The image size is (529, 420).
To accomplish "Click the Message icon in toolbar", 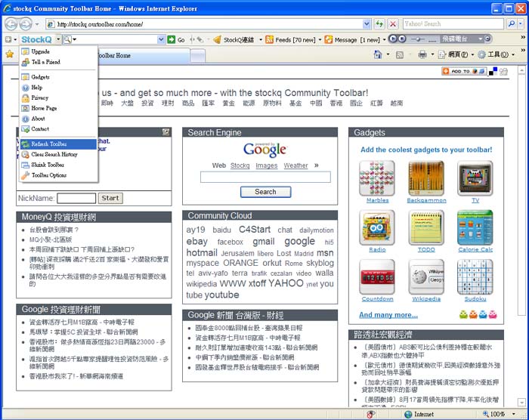I will point(328,39).
